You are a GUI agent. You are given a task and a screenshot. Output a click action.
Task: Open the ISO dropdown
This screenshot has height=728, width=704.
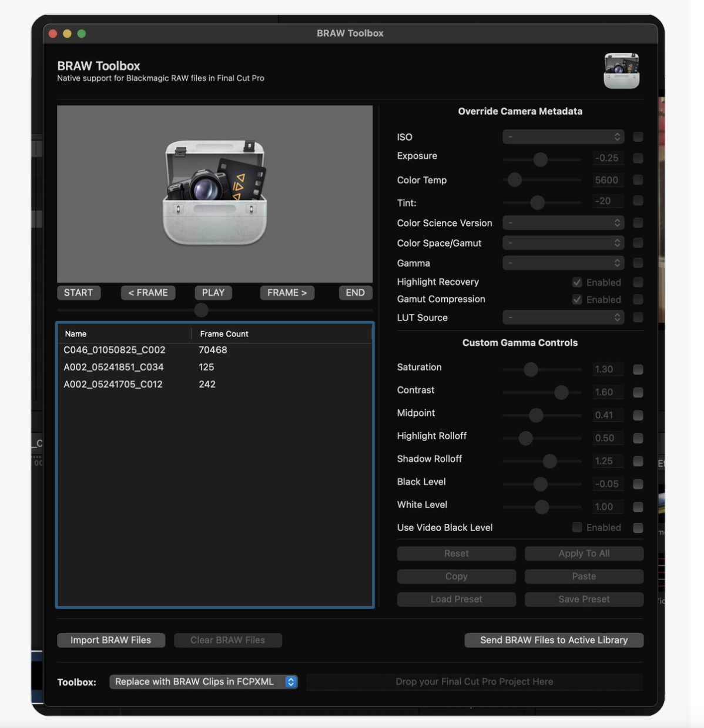coord(563,137)
